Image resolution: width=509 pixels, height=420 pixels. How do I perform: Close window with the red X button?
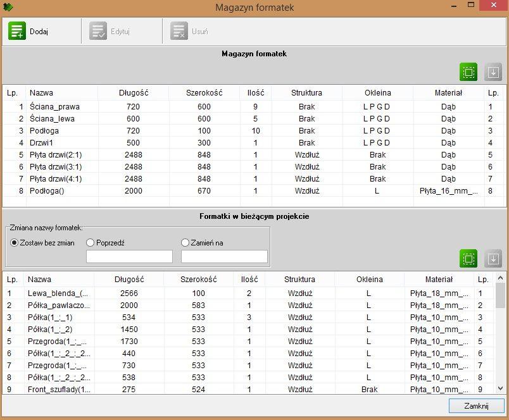pyautogui.click(x=494, y=5)
